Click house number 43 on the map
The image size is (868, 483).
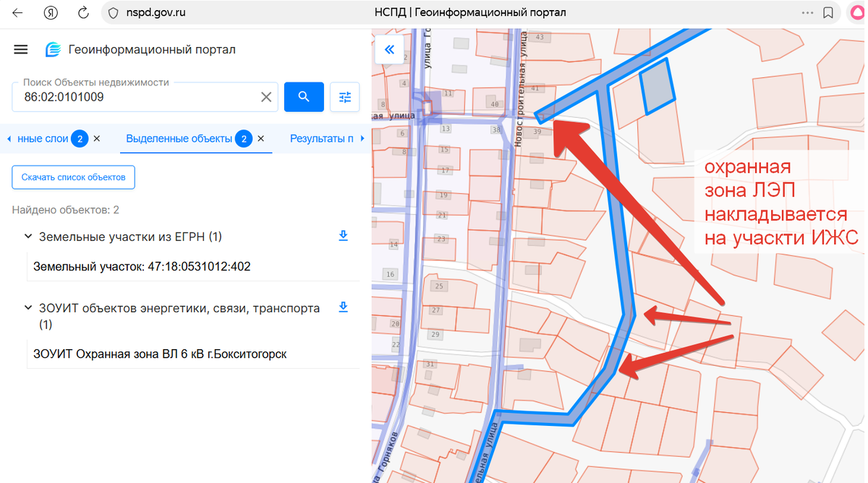click(539, 37)
